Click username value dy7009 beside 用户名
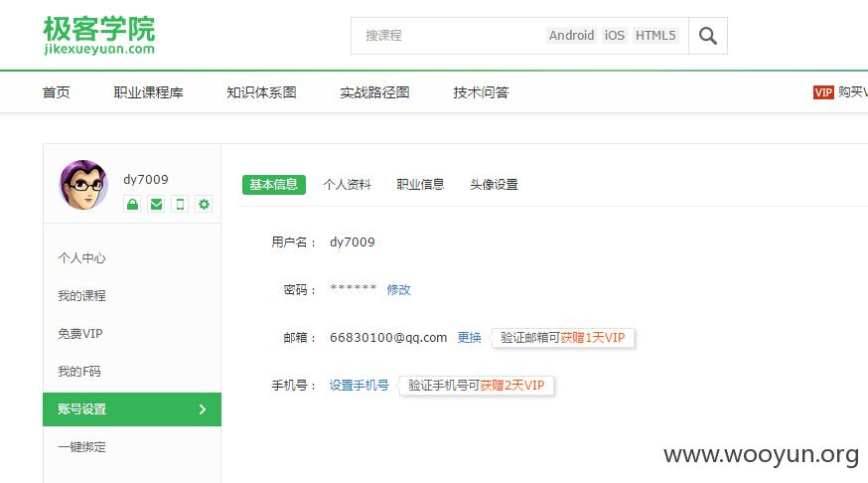The image size is (868, 483). click(353, 242)
